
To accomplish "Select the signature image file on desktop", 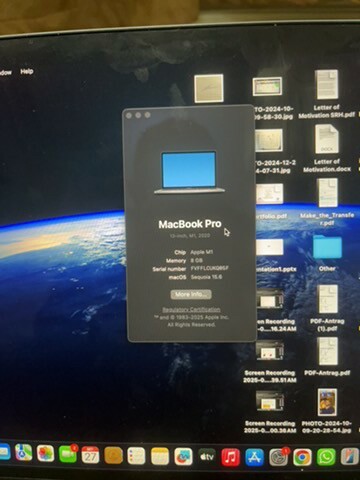I will coord(209,88).
